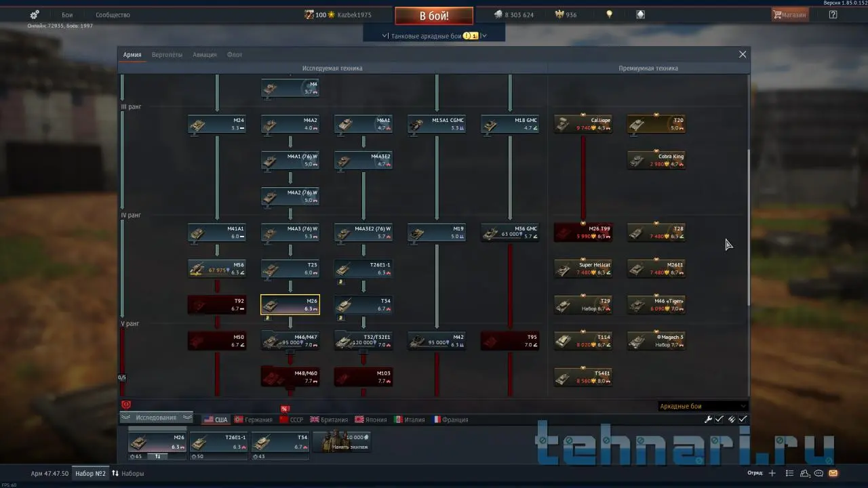Select the Италия nation tab
Screen dimensions: 868x488
pyautogui.click(x=410, y=420)
